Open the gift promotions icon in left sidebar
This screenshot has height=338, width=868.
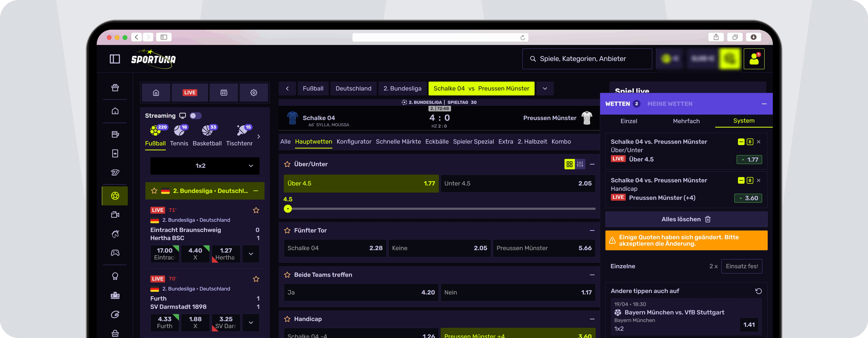pos(115,88)
